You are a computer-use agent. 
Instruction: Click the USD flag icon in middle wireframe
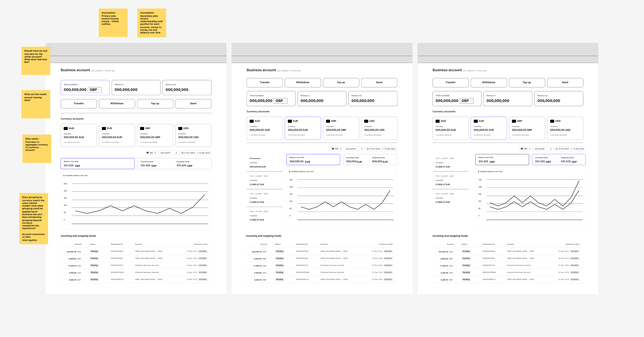pos(366,121)
